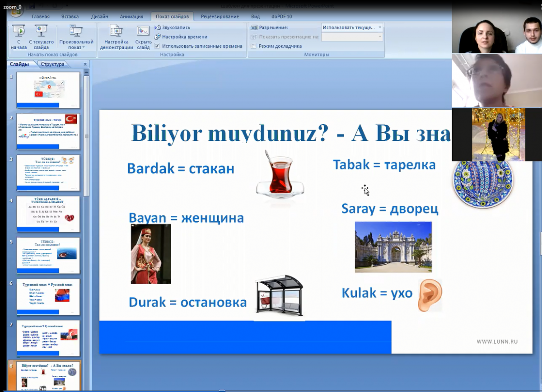Switch to the 'Главная' ribbon tab
Image resolution: width=542 pixels, height=392 pixels.
pos(41,17)
